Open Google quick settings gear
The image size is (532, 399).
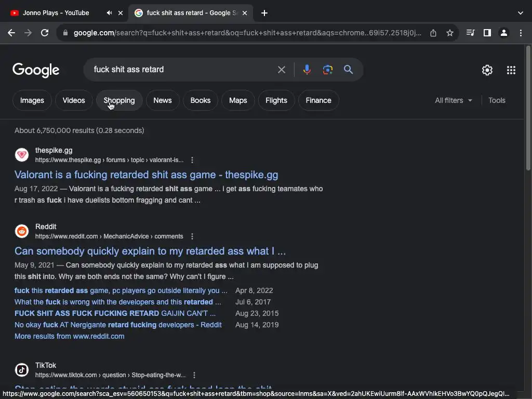pyautogui.click(x=487, y=70)
